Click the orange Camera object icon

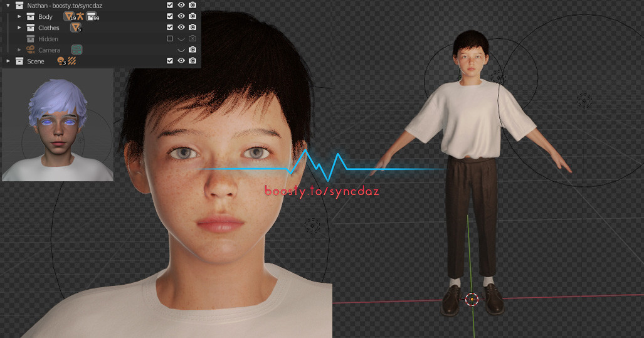(x=30, y=50)
